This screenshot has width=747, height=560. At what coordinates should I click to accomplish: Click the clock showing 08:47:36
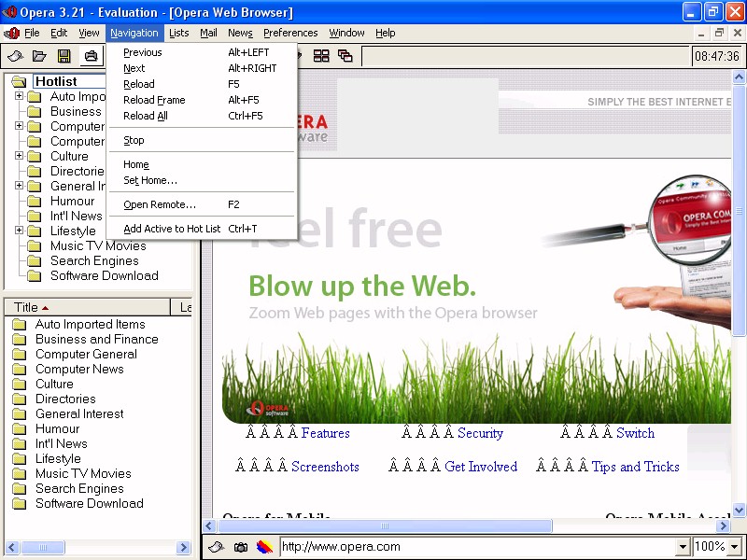[717, 56]
